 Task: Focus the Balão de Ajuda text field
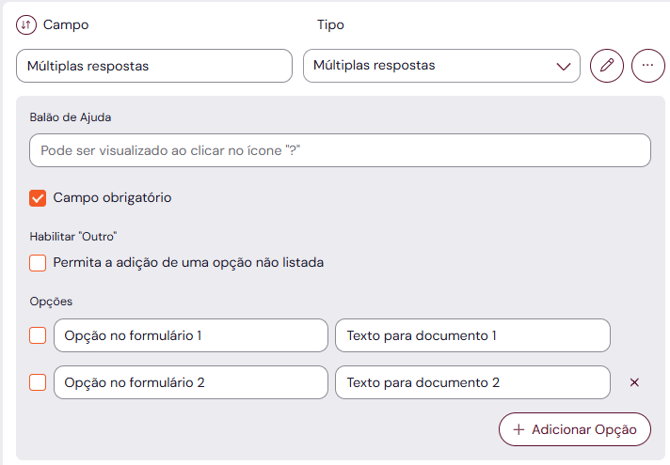(340, 150)
